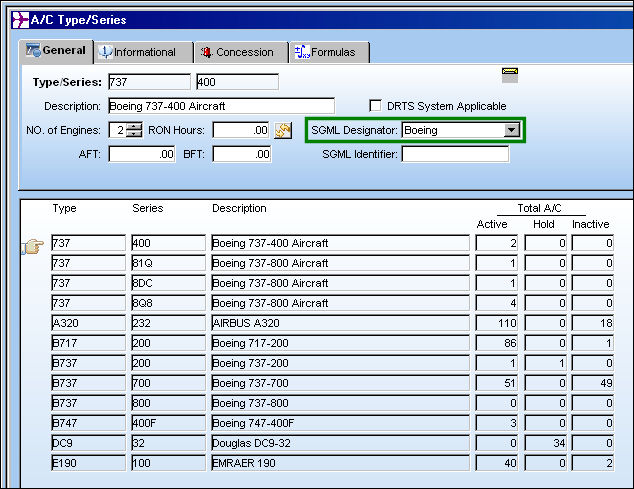
Task: Click the Series column header
Action: [148, 208]
